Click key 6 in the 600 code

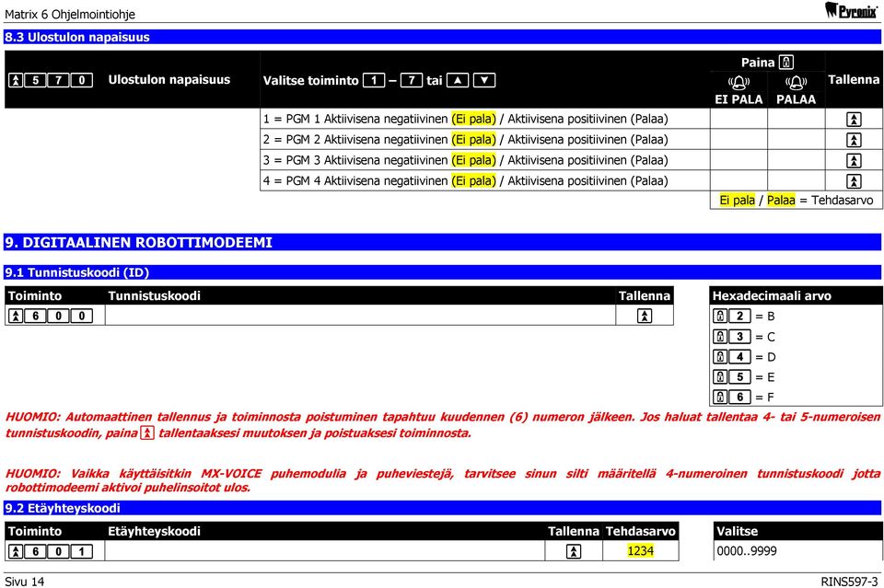coord(35,316)
